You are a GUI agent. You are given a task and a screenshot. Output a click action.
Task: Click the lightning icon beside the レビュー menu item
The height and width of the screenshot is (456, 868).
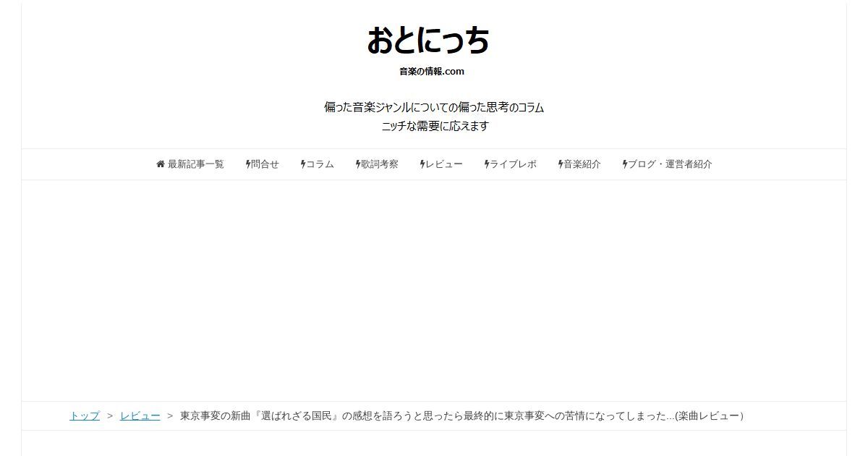(422, 164)
